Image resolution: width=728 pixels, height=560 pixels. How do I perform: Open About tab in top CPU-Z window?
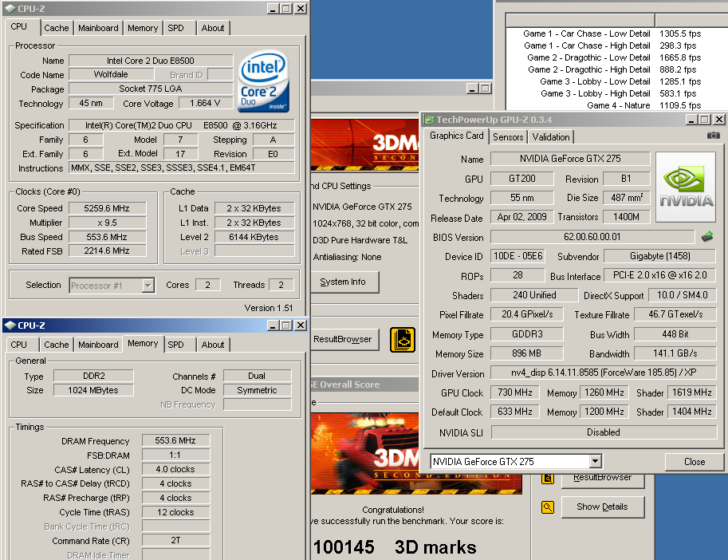(213, 28)
